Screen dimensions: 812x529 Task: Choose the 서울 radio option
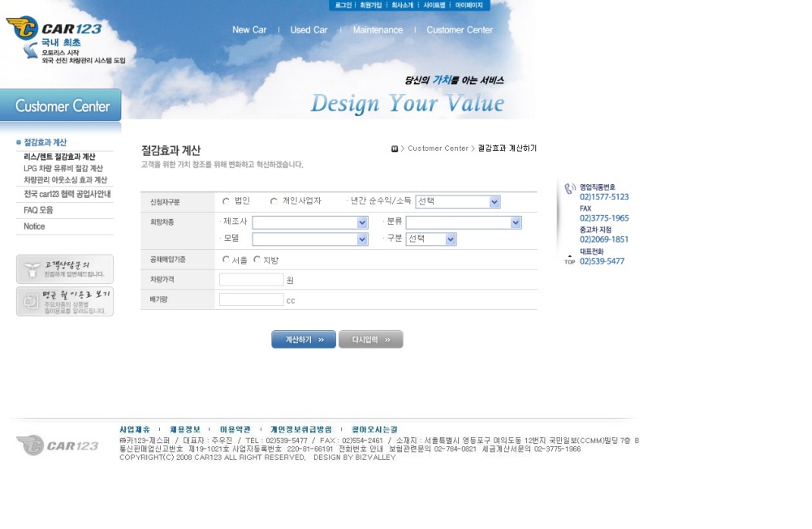click(x=226, y=260)
